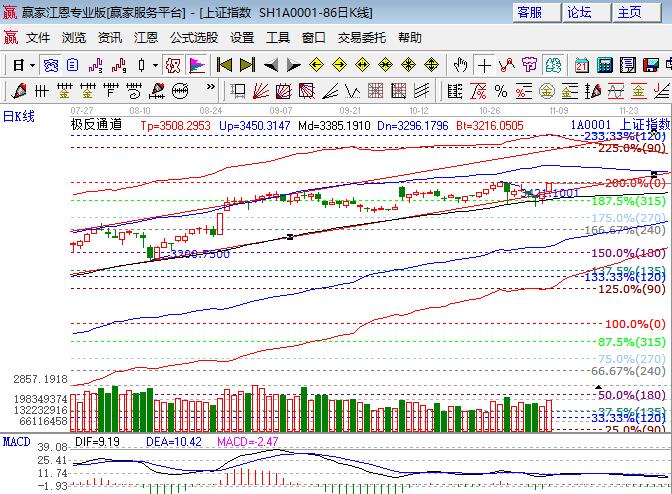
Task: Toggle the pink flag marker button
Action: 197,65
